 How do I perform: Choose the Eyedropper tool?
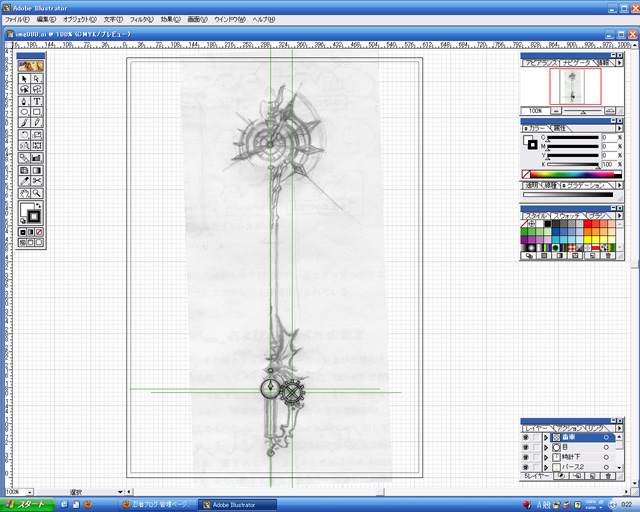tap(24, 181)
